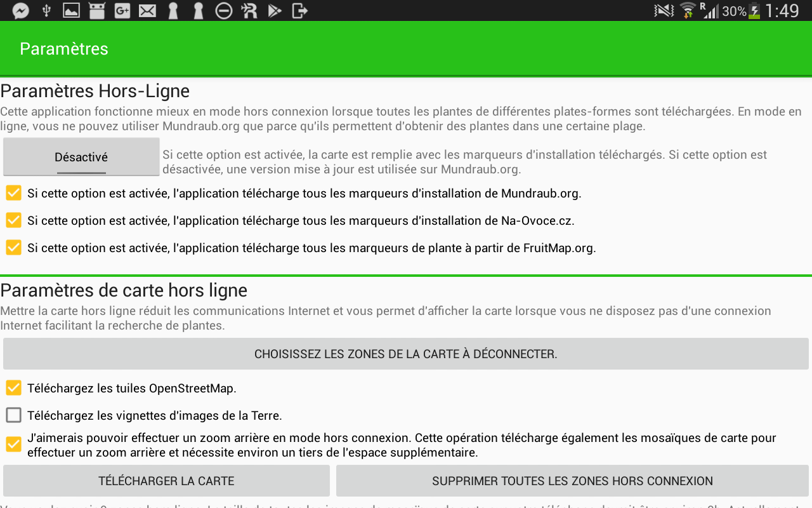Disable the FruitMap.org plant markers checkbox
The image size is (812, 508).
14,248
